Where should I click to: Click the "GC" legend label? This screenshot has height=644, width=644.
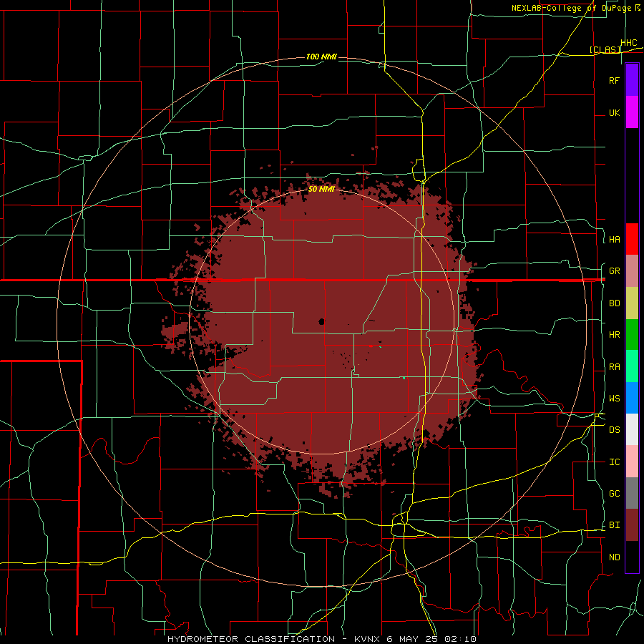click(x=614, y=493)
